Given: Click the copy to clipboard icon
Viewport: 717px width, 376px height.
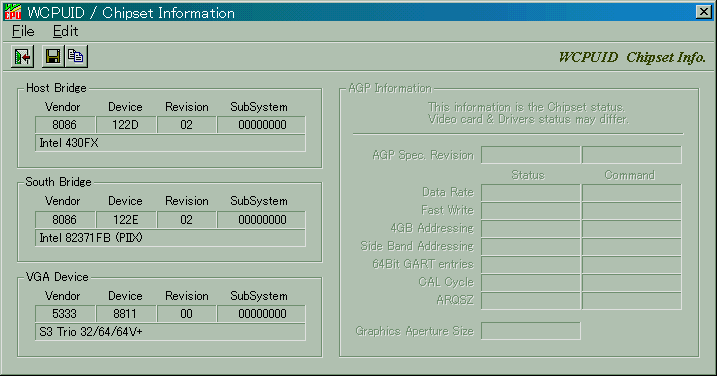Looking at the screenshot, I should [76, 57].
